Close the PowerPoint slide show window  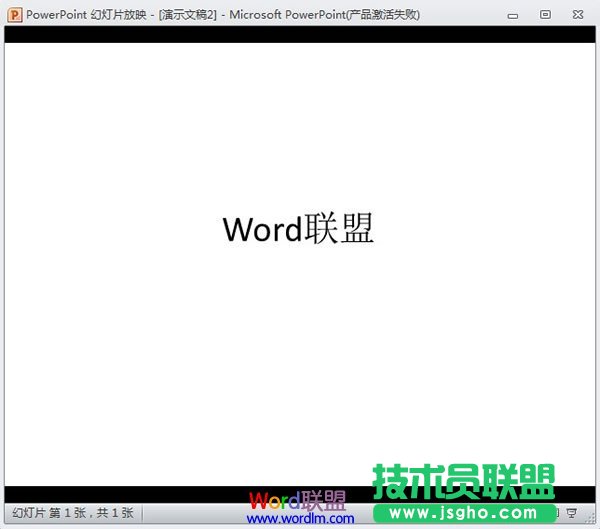click(578, 15)
